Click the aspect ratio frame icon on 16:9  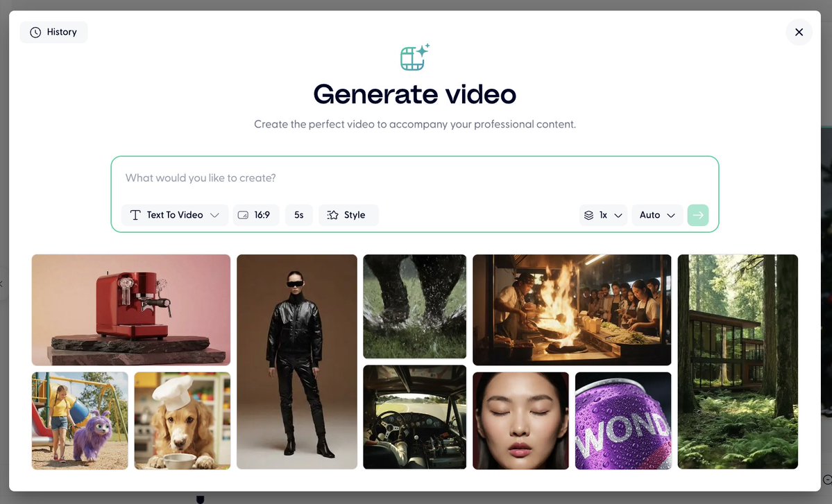tap(244, 215)
